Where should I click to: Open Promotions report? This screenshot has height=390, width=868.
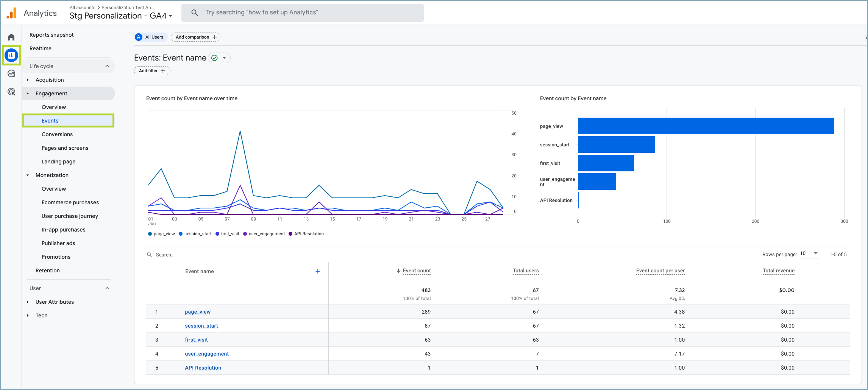[x=56, y=257]
